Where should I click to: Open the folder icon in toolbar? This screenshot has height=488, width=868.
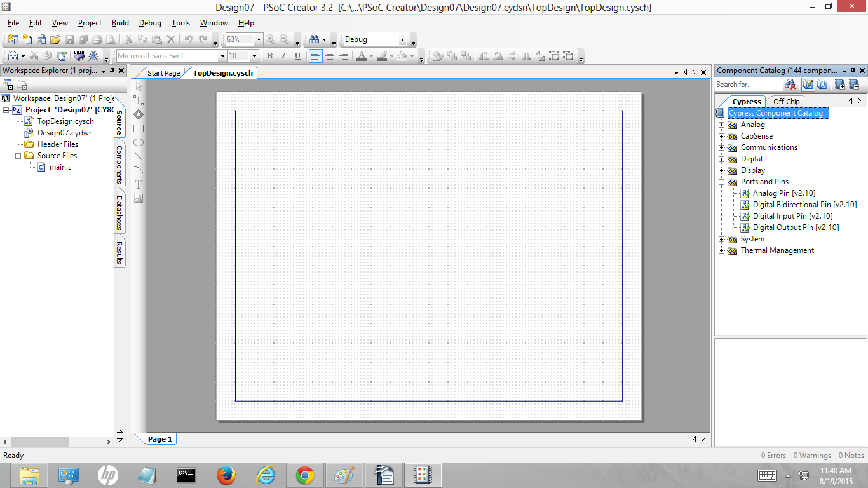(x=55, y=39)
